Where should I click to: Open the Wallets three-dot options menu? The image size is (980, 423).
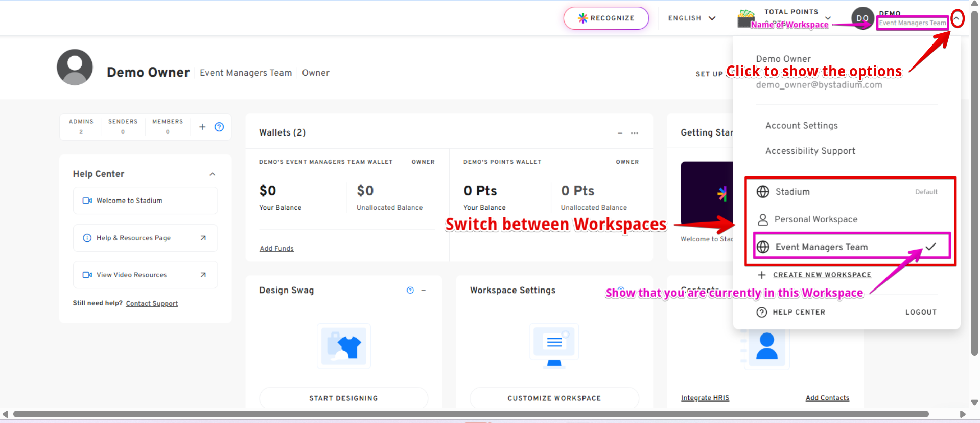(x=634, y=133)
